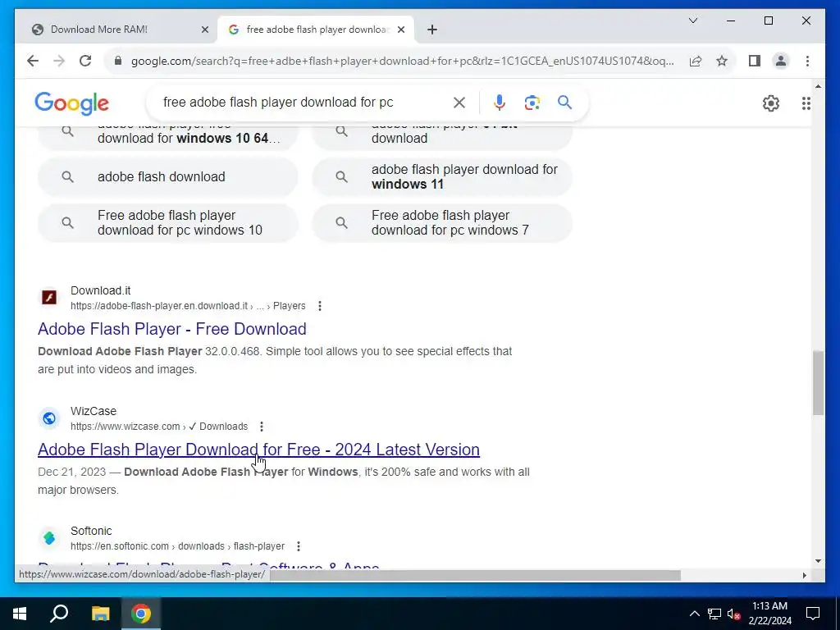Go back using the browser back arrow
Screen dimensions: 840x630
[33, 61]
